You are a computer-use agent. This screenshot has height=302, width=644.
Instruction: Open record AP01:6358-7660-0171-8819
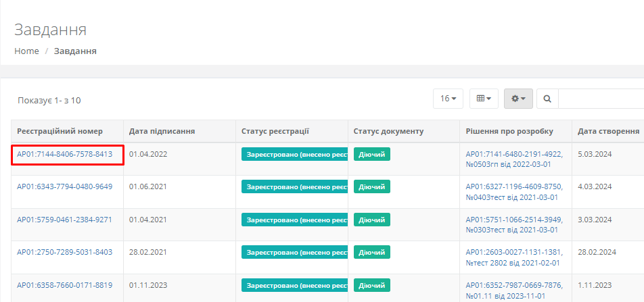tap(65, 285)
